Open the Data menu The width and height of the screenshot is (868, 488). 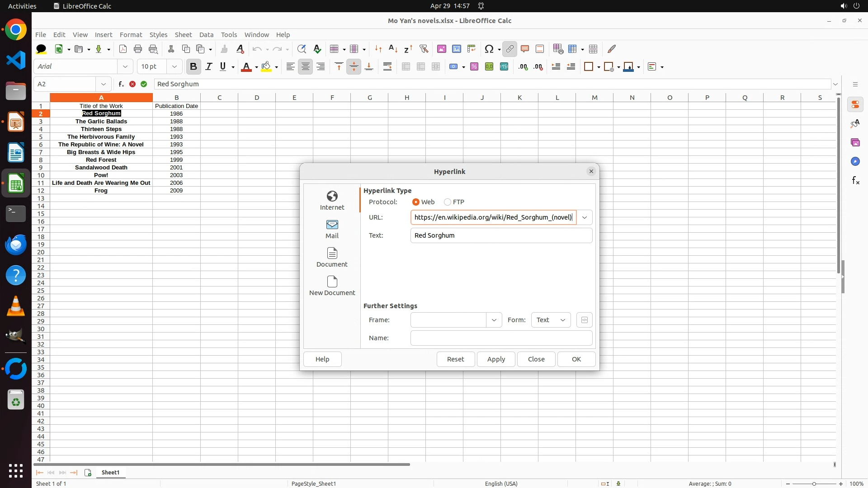[x=206, y=35]
